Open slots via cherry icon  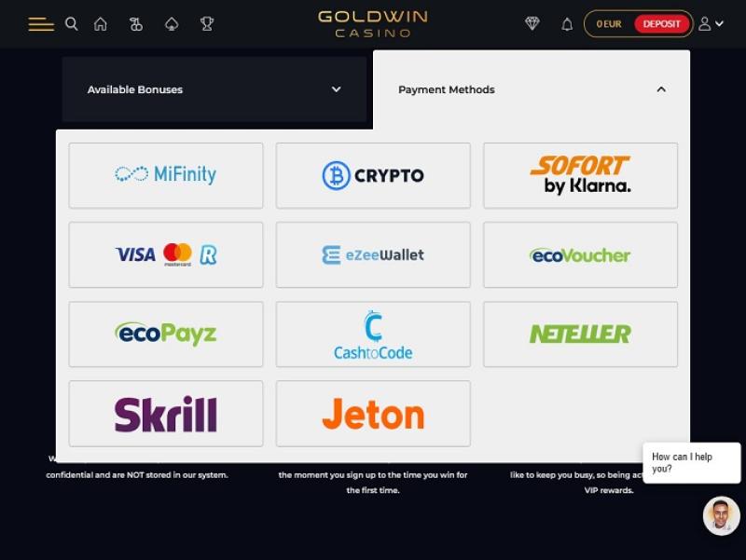pyautogui.click(x=136, y=24)
